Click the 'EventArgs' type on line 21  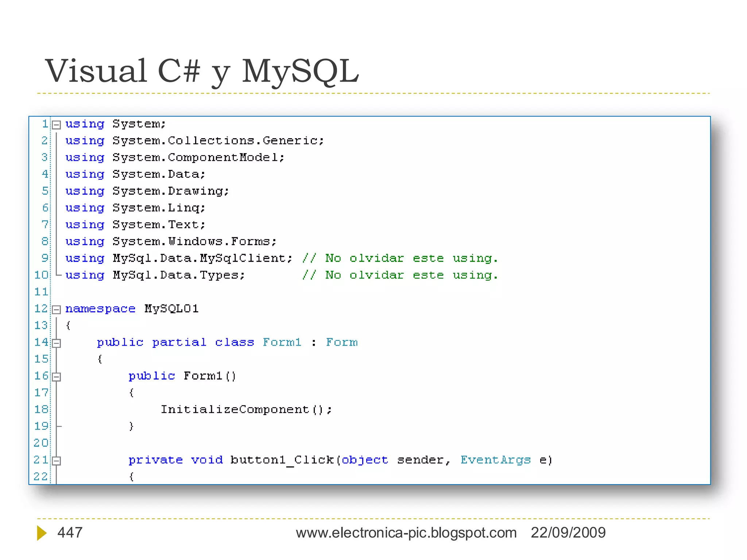click(496, 460)
